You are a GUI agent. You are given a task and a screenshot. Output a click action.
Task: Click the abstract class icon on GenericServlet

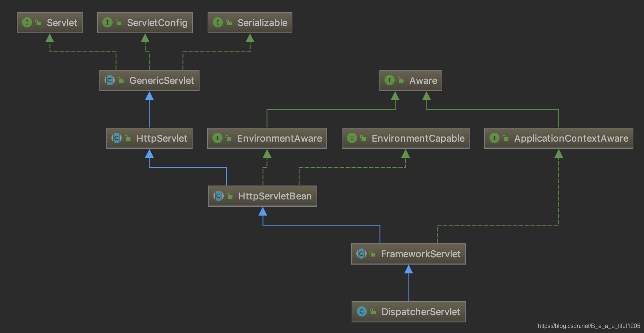(x=110, y=80)
